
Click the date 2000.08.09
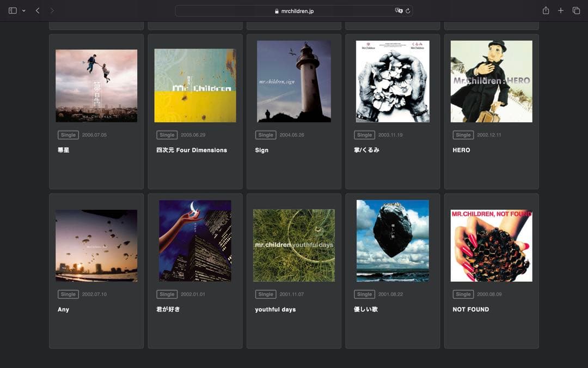pyautogui.click(x=489, y=294)
